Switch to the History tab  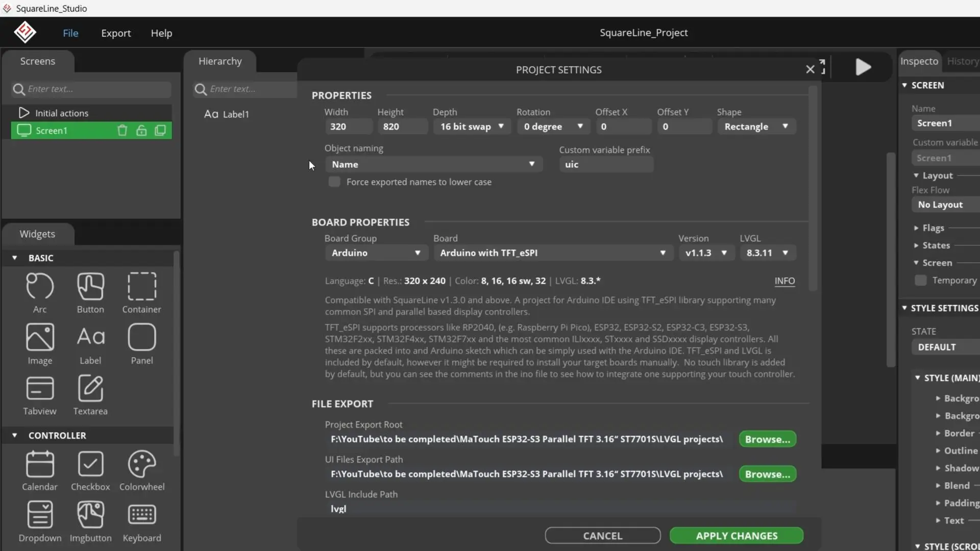pyautogui.click(x=963, y=61)
